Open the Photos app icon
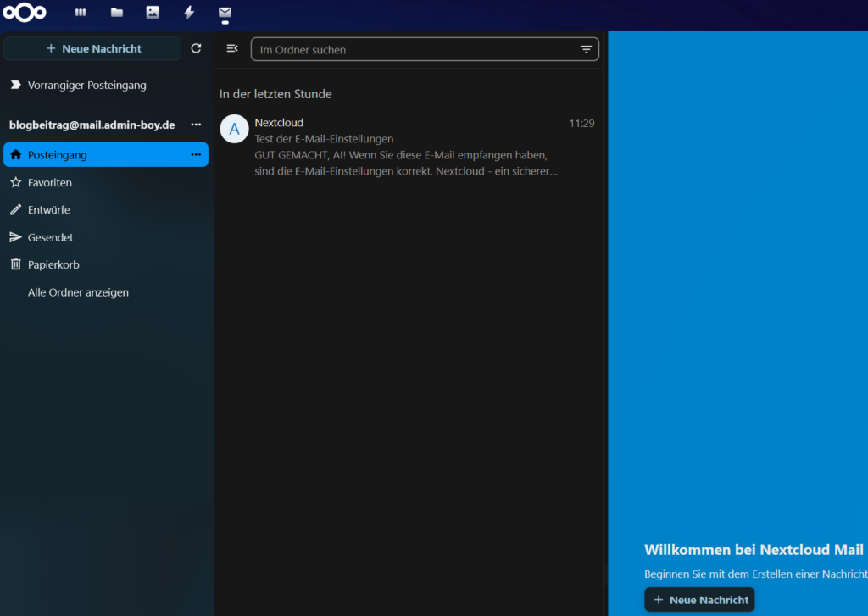868x616 pixels. (153, 13)
